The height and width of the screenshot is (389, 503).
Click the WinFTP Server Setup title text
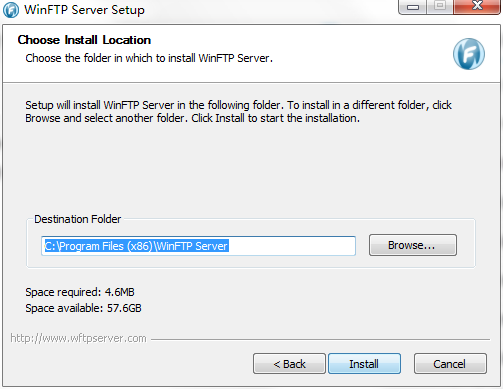[85, 10]
